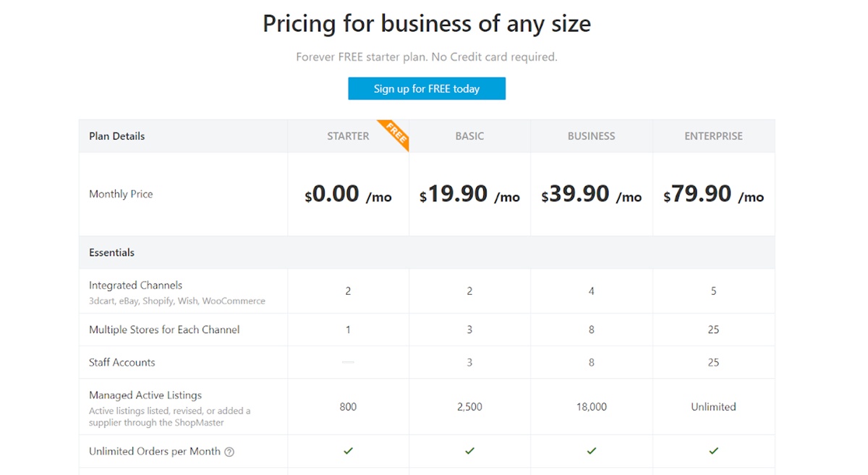This screenshot has height=475, width=868.
Task: Select the BUSINESS plan column header
Action: point(591,136)
